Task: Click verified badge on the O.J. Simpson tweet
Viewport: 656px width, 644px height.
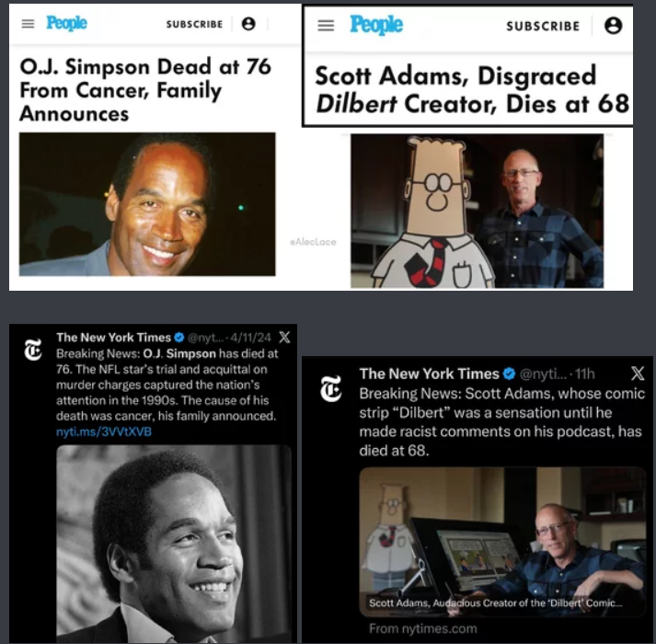Action: tap(179, 338)
